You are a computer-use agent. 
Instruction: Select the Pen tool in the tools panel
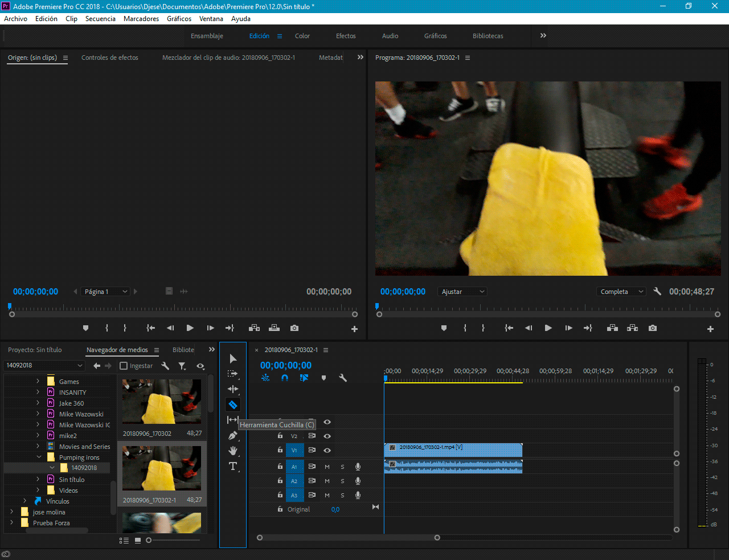[233, 436]
